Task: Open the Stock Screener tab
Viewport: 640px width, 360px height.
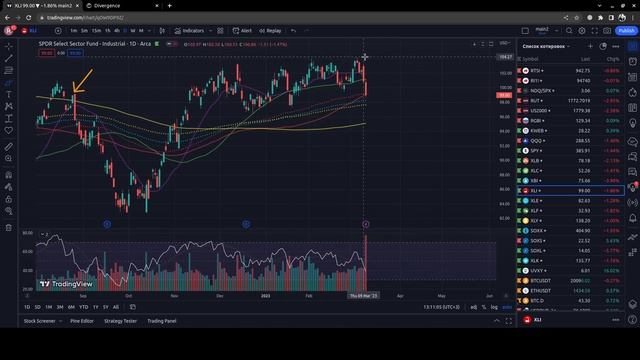Action: click(x=39, y=321)
